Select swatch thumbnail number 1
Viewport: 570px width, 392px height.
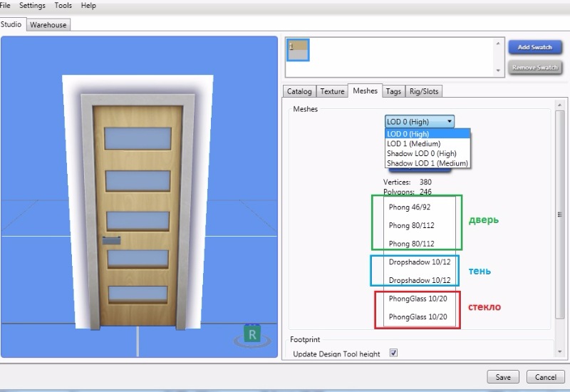(298, 49)
